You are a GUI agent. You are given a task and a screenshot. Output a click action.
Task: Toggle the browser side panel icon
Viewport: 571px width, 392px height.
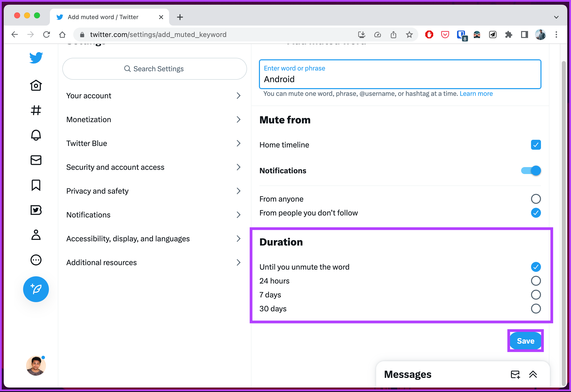click(525, 35)
